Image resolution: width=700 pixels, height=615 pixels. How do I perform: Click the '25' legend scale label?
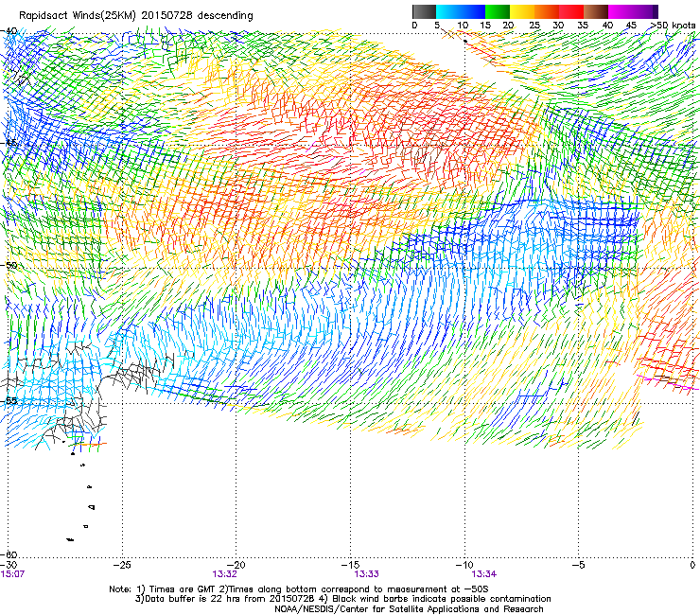(534, 26)
